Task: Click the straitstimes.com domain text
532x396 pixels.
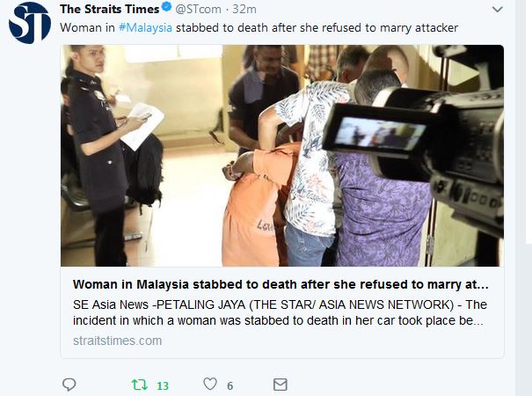Action: [x=118, y=341]
